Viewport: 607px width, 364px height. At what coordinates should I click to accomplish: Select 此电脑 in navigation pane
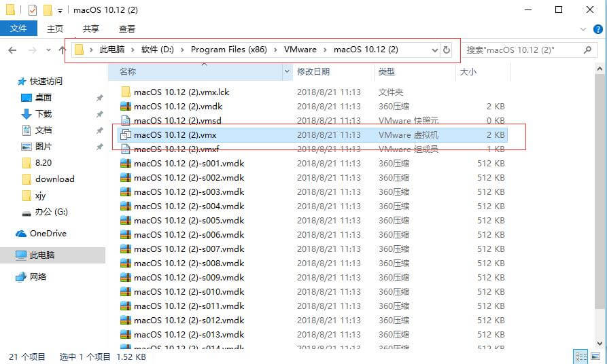42,255
